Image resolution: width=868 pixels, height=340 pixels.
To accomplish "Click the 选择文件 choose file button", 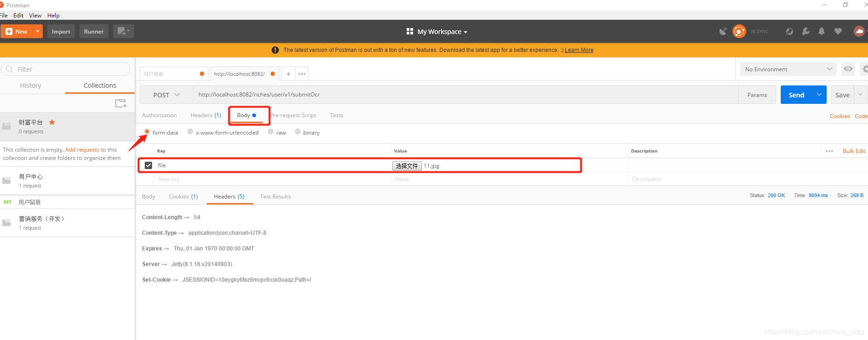I will [x=407, y=166].
